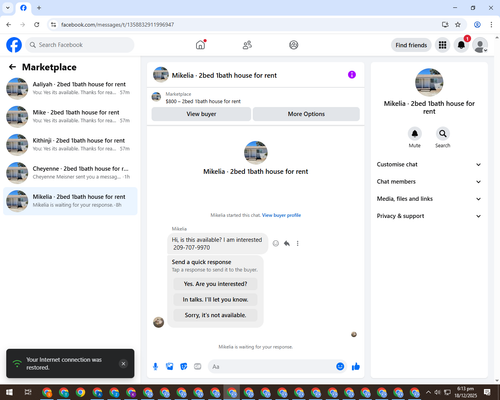Screen dimensions: 500x400
Task: Send quick response 'Yes. Are you interested?'
Action: [x=215, y=284]
